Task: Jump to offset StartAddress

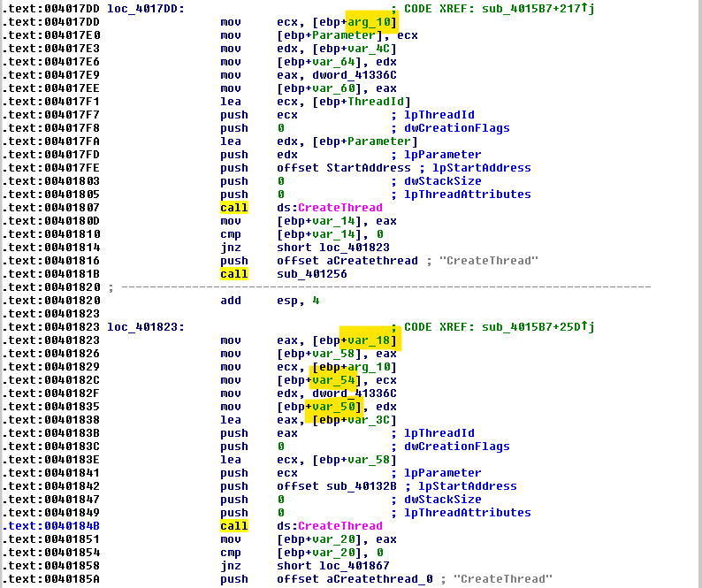Action: [x=343, y=168]
